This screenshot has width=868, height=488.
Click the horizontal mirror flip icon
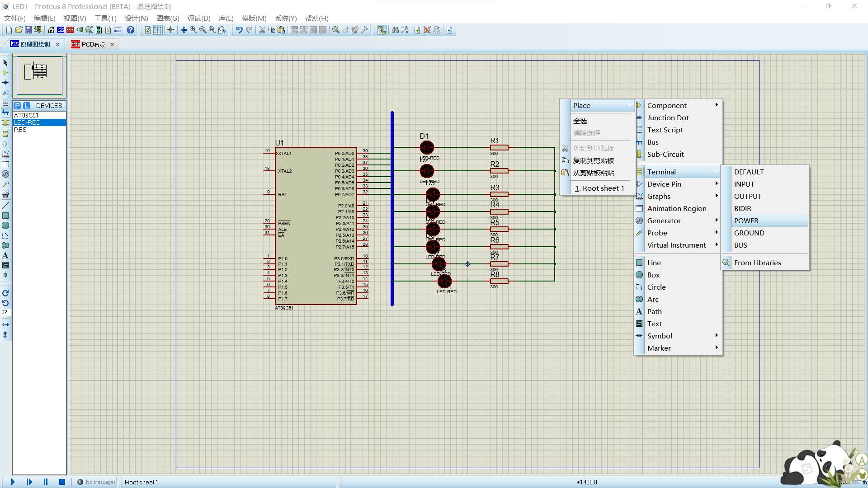[x=5, y=324]
